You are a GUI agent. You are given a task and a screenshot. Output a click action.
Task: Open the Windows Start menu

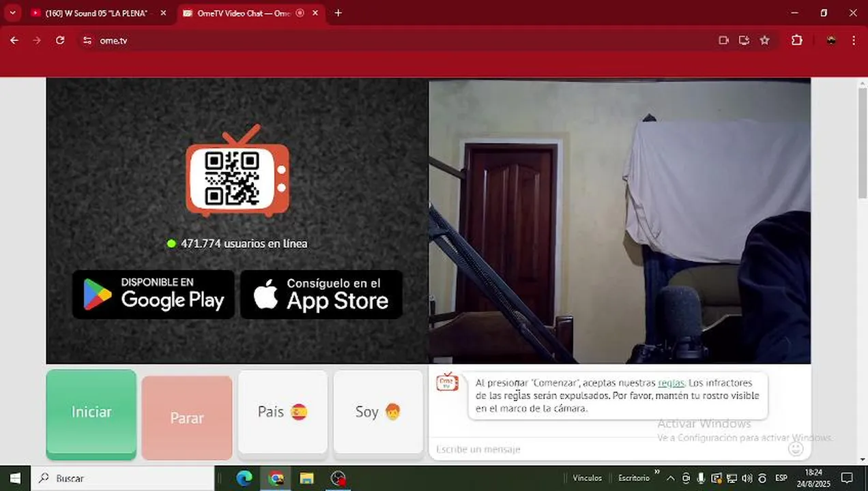point(15,478)
